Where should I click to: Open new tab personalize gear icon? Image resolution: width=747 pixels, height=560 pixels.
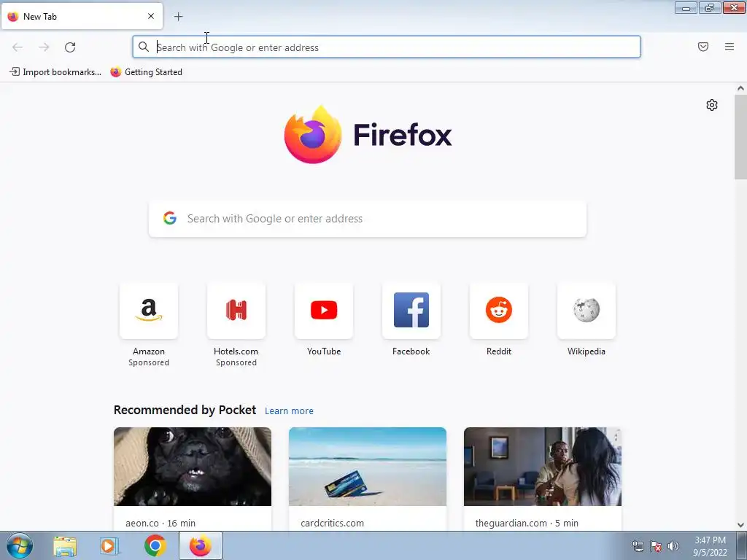coord(712,105)
